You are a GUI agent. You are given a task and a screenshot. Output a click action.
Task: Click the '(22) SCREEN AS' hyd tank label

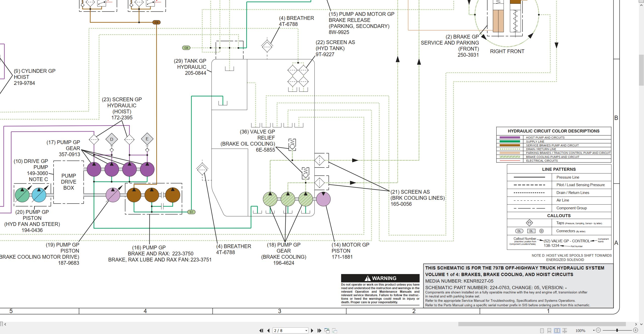(335, 48)
